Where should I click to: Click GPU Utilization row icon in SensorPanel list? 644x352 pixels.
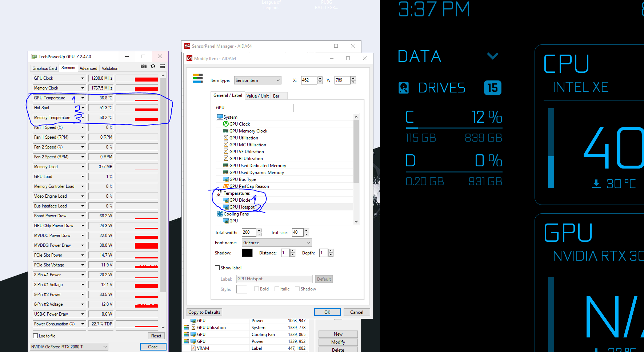click(193, 327)
